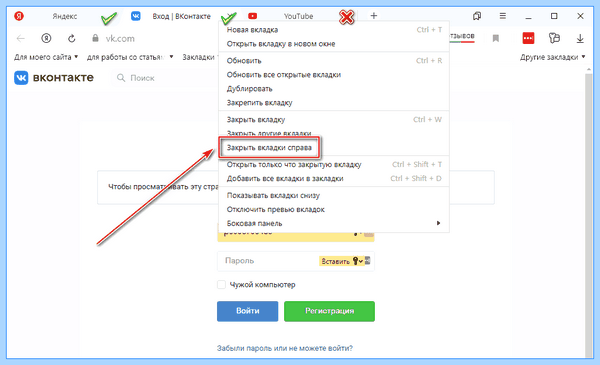Switch to the Вход | ВКонтакте tab

[181, 16]
